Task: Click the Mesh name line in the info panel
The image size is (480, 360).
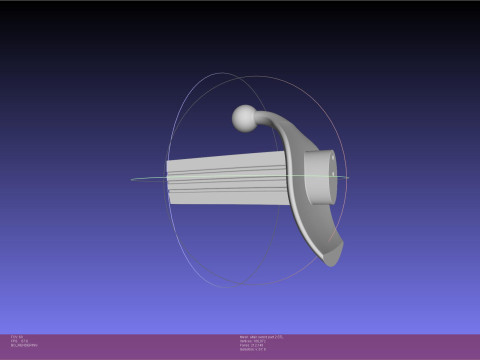Action: coord(261,337)
